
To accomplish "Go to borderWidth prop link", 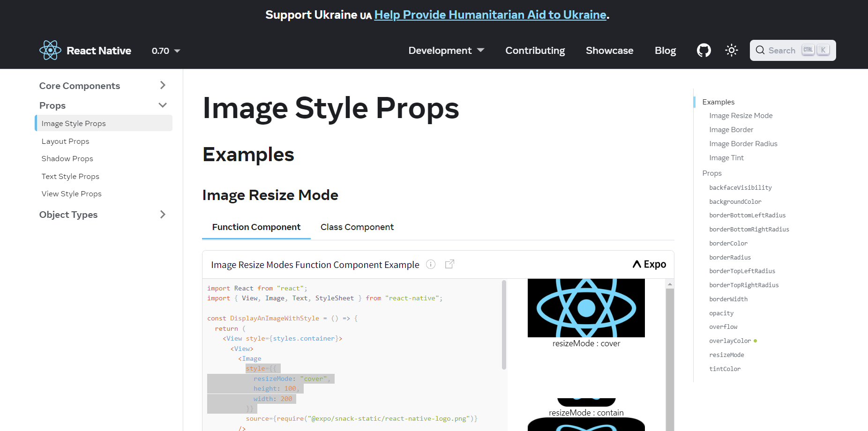I will 728,299.
